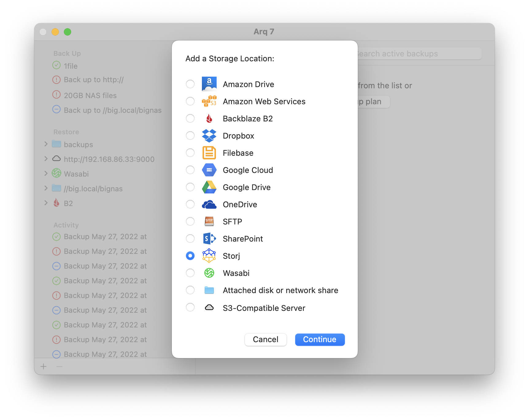The height and width of the screenshot is (420, 529).
Task: Select the SharePoint radio button
Action: (x=190, y=239)
